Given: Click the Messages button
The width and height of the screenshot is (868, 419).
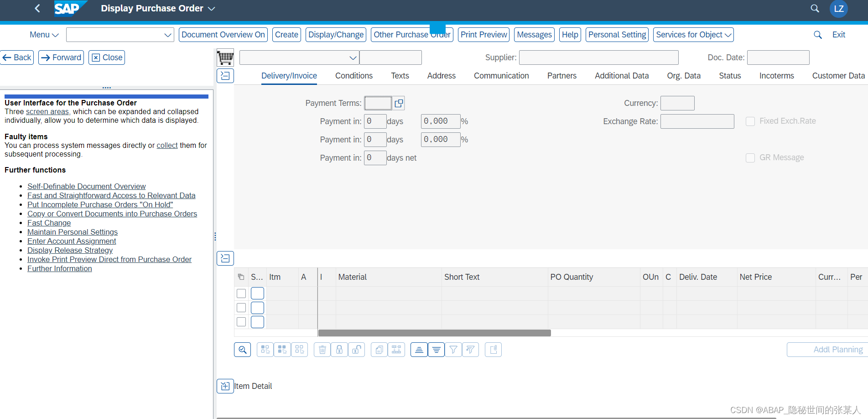Looking at the screenshot, I should pyautogui.click(x=535, y=35).
